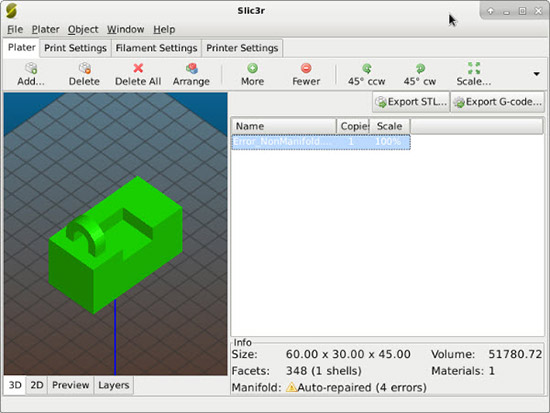
Task: Select the Error_NonManifold object row
Action: point(321,142)
